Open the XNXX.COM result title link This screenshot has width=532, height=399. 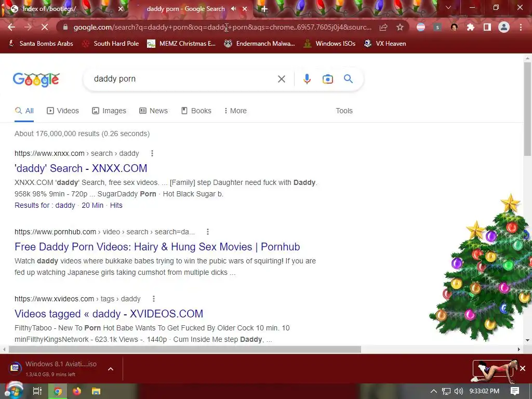pyautogui.click(x=81, y=168)
